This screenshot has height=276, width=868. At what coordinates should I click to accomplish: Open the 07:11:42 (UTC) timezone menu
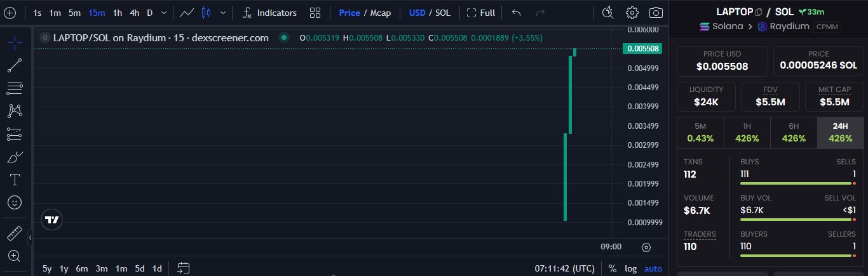pyautogui.click(x=565, y=268)
